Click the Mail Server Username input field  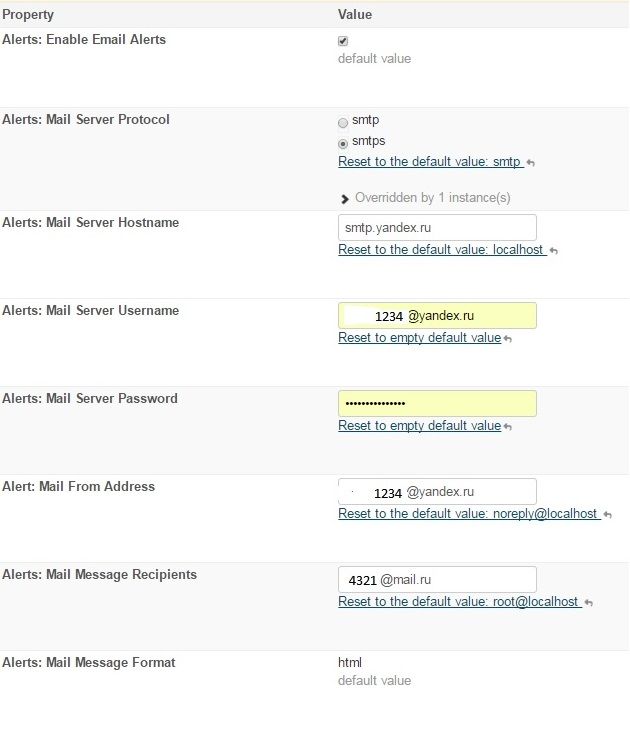(x=437, y=315)
